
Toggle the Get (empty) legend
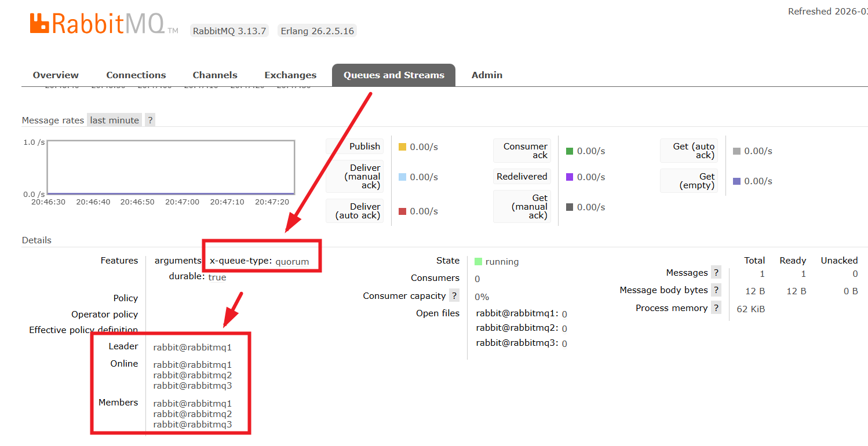(x=689, y=181)
